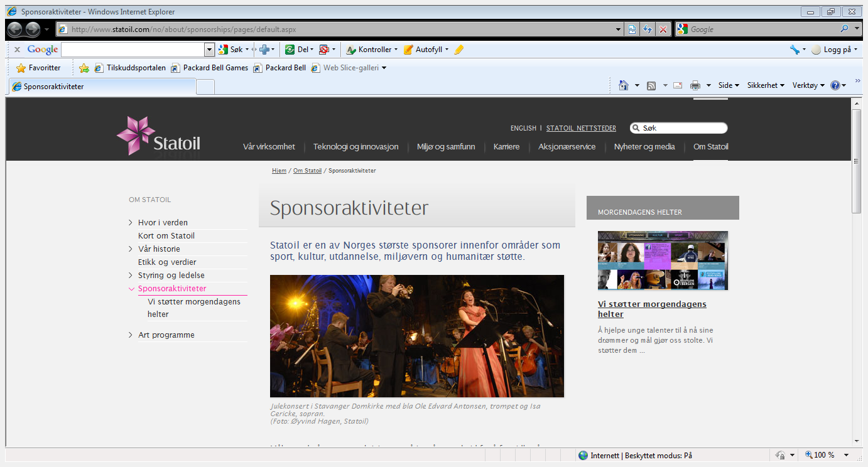Click the Home icon in command bar

click(623, 85)
